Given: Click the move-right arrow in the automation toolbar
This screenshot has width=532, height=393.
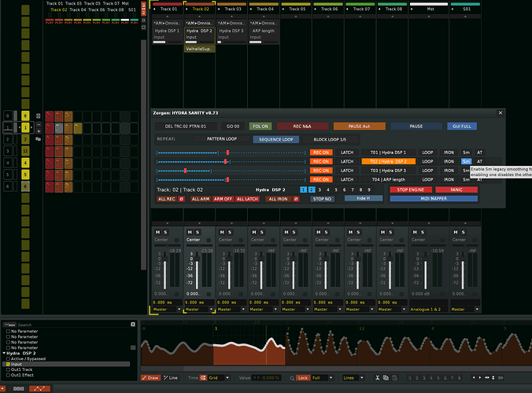Looking at the screenshot, I should tap(480, 377).
